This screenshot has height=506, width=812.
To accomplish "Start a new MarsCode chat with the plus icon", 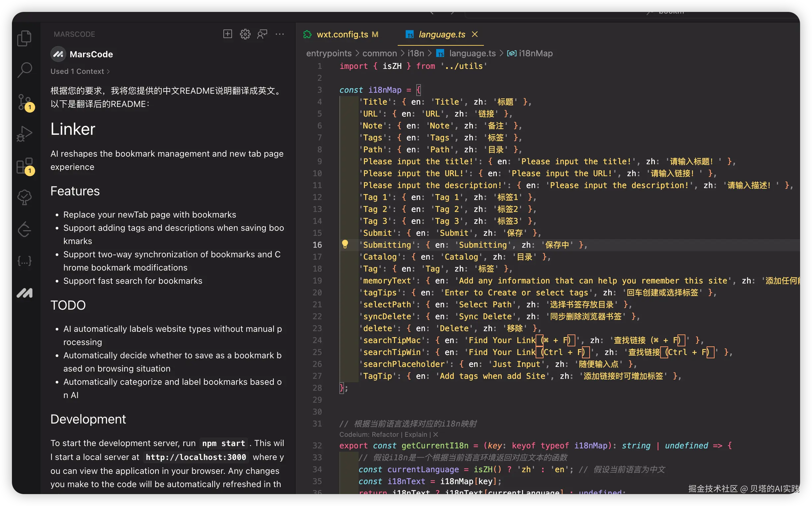I will click(227, 34).
